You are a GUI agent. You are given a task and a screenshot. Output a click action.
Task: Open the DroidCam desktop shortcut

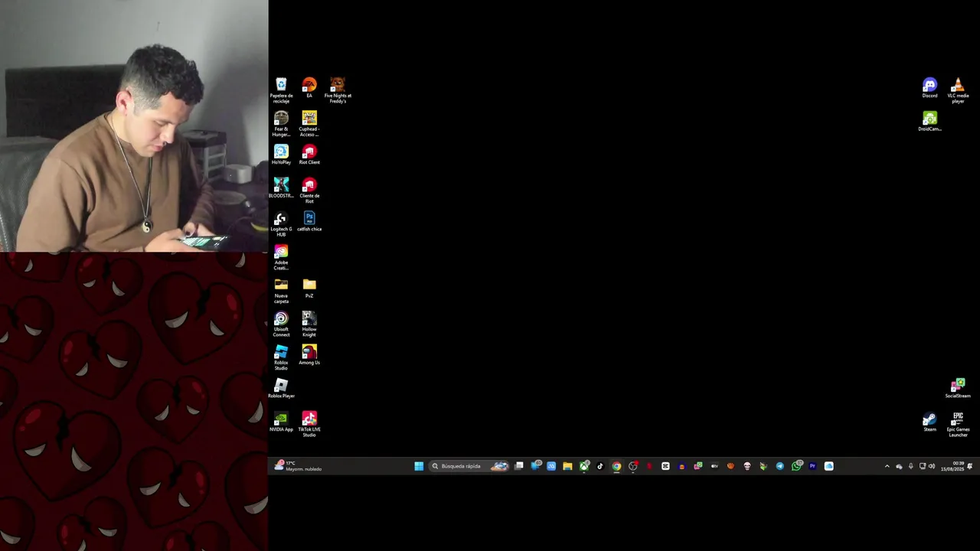coord(929,121)
